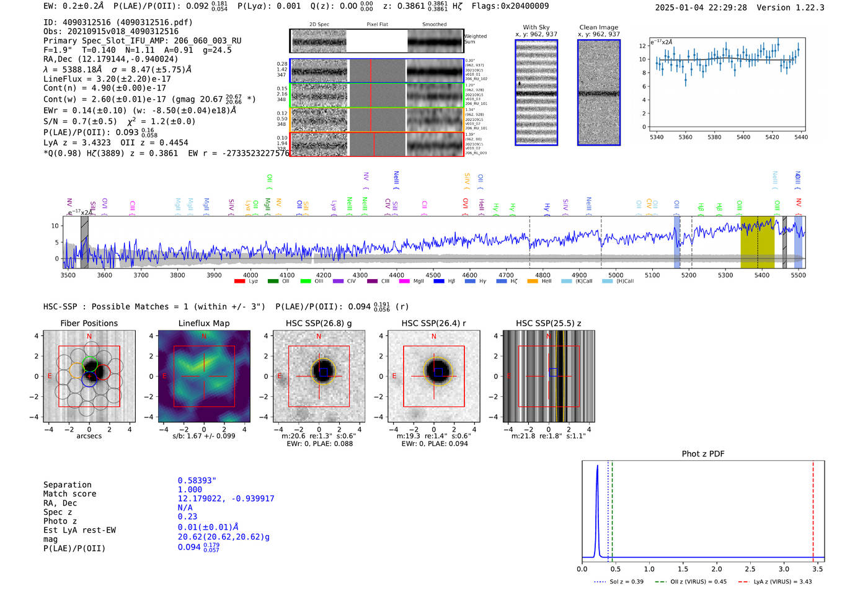Click the gray hatched band near 3550Å
Image resolution: width=868 pixels, height=591 pixels.
click(x=84, y=242)
